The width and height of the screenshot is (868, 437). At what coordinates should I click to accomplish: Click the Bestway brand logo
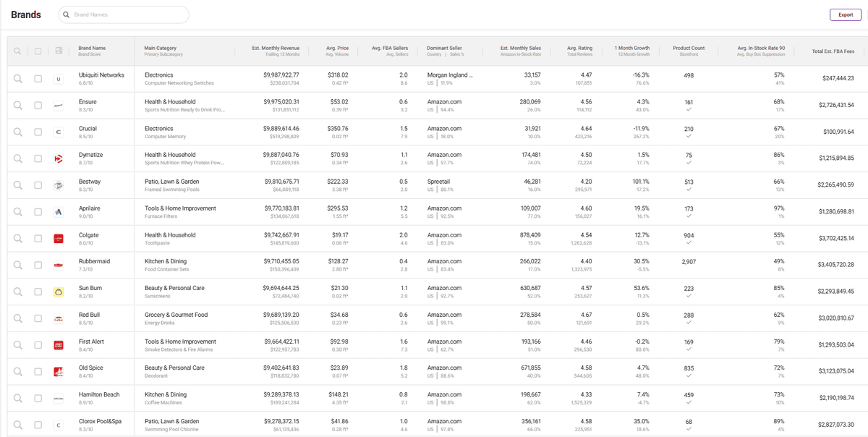tap(59, 185)
